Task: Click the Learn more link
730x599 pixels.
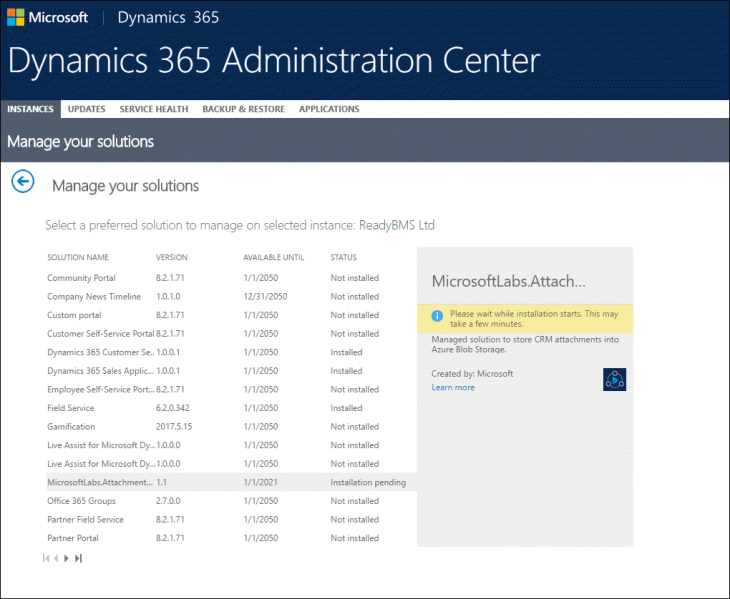Action: (x=453, y=388)
